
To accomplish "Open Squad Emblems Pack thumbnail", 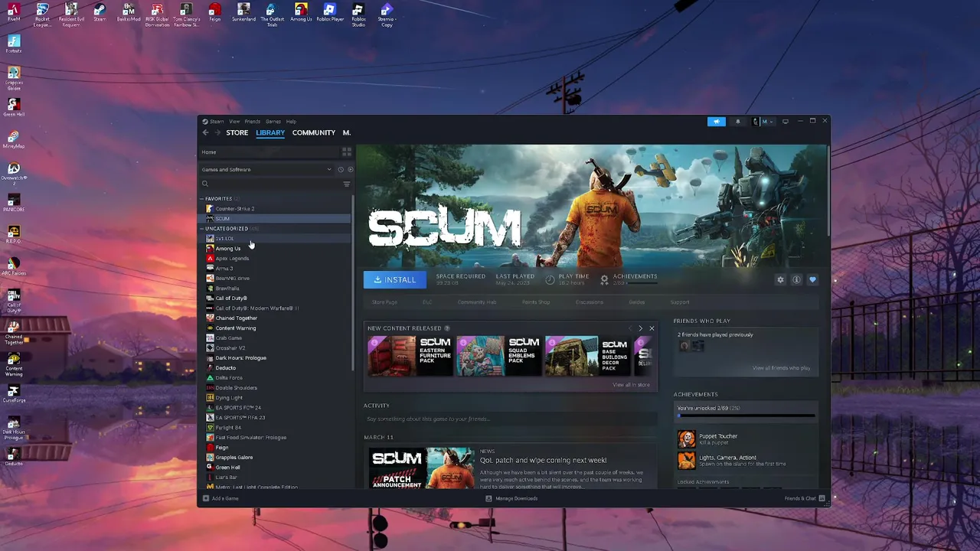I will pos(498,357).
